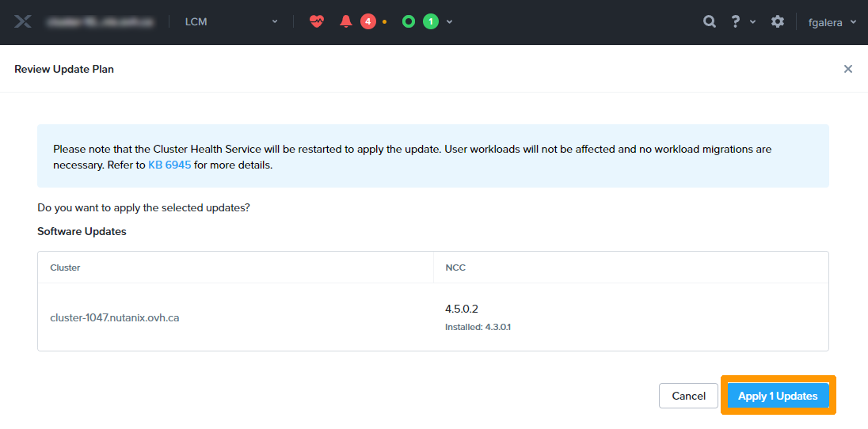The image size is (868, 429).
Task: Open the settings gear icon
Action: point(778,21)
